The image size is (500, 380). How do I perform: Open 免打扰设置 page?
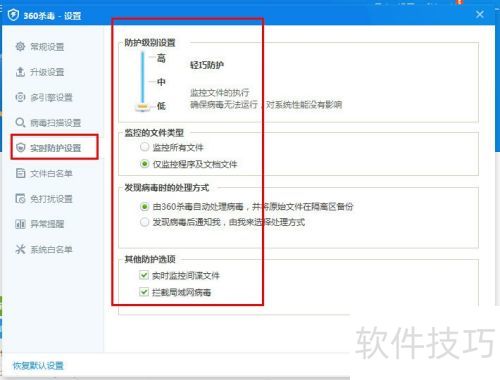51,199
